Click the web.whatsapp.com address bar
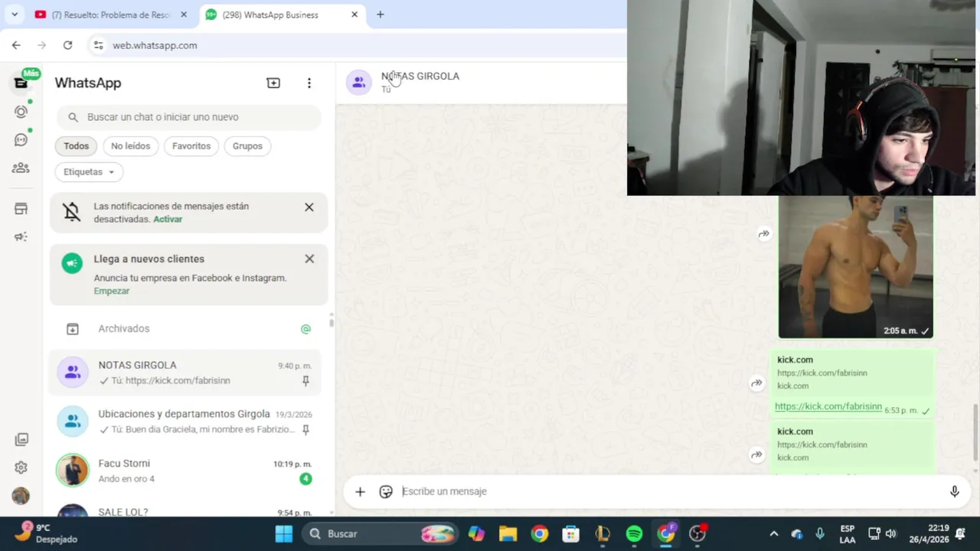 coord(155,45)
